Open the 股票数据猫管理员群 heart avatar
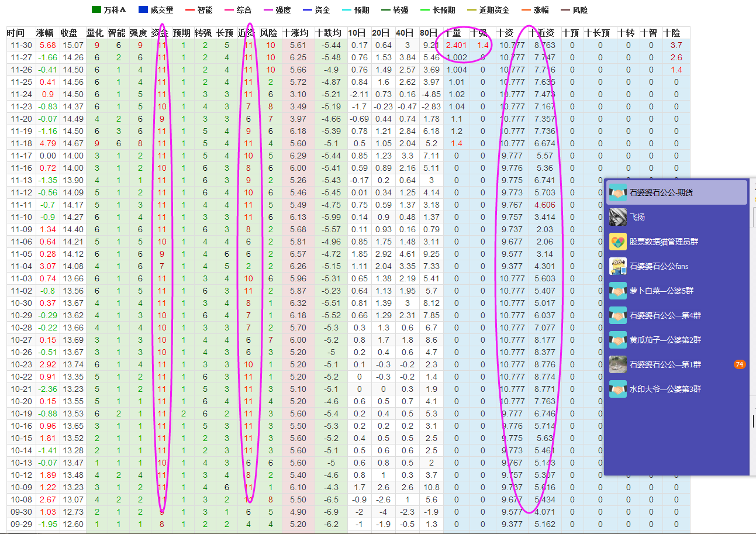Image resolution: width=756 pixels, height=534 pixels. click(x=618, y=242)
